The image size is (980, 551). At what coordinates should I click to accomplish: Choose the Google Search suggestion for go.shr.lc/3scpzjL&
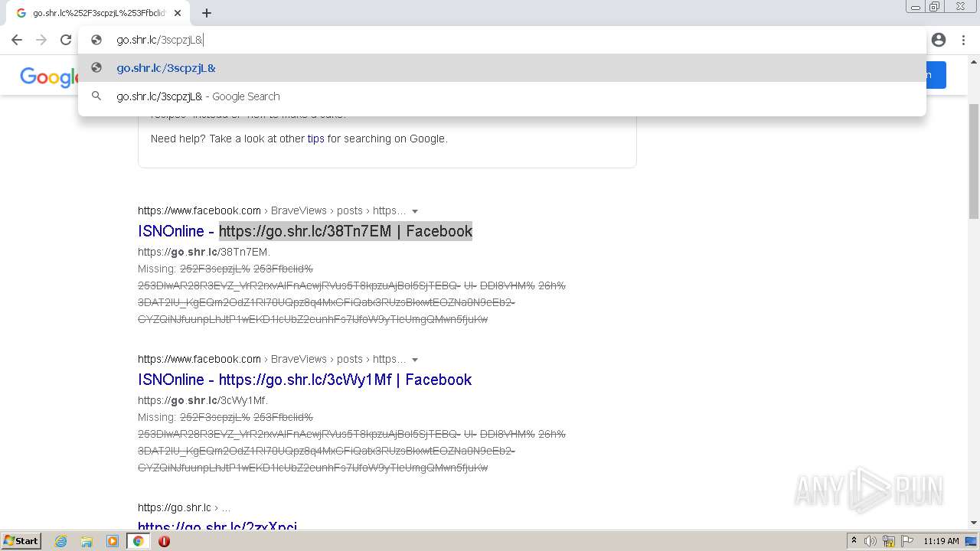pos(501,96)
